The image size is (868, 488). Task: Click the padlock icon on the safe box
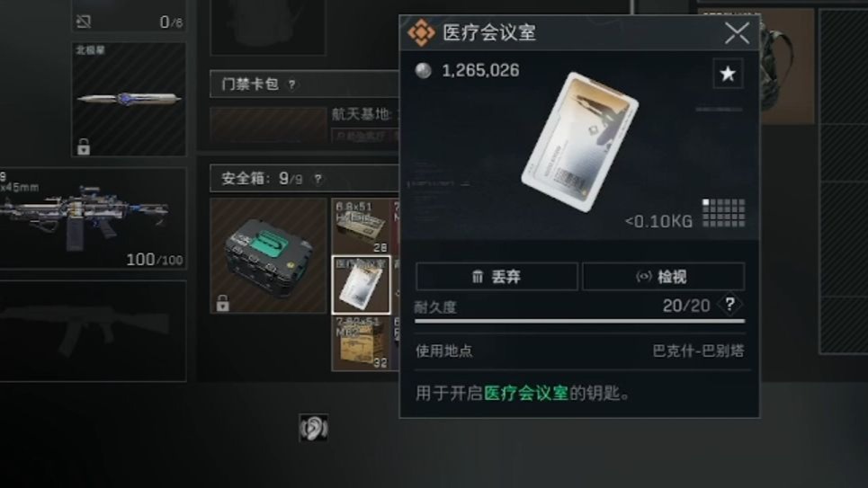click(x=222, y=303)
